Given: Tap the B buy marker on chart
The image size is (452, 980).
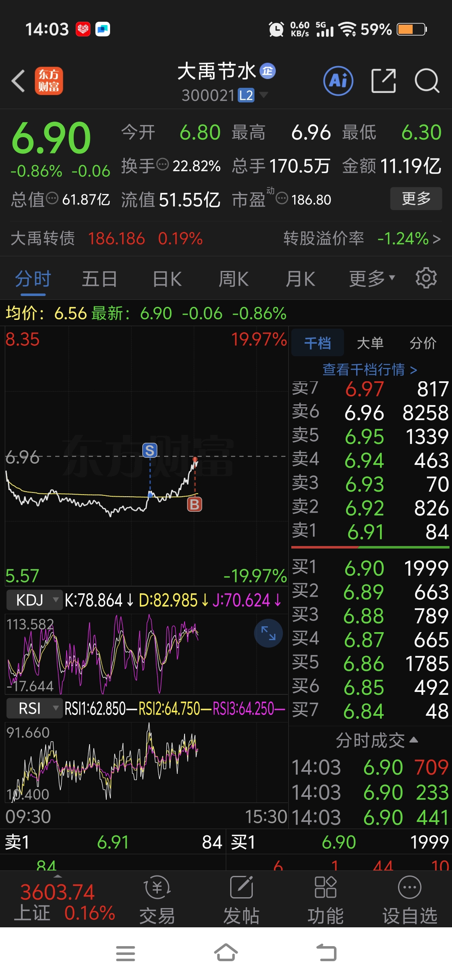Looking at the screenshot, I should [195, 504].
